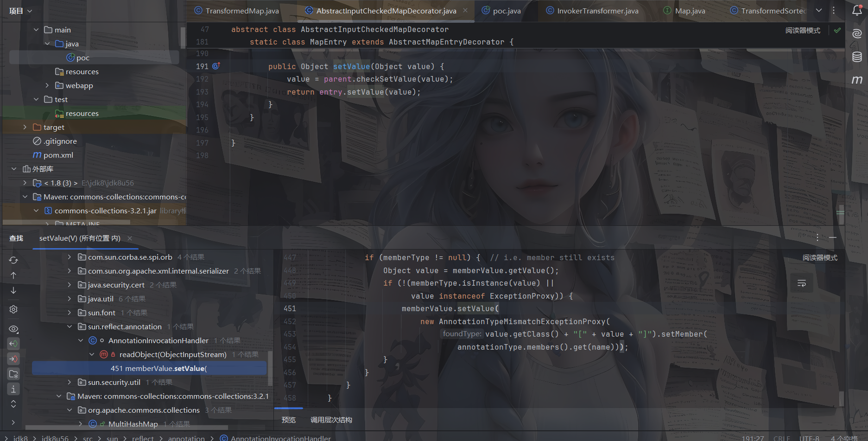Open the Notifications bell panel
Screen dimensions: 868x441
point(857,11)
